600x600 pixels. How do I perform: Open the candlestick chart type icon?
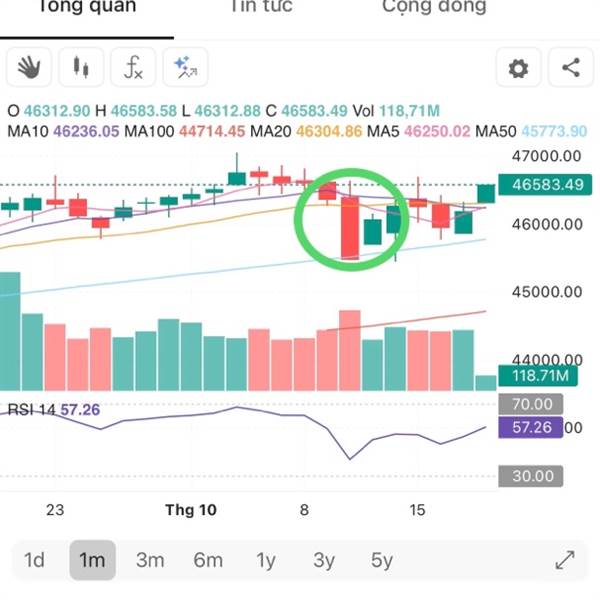click(81, 68)
